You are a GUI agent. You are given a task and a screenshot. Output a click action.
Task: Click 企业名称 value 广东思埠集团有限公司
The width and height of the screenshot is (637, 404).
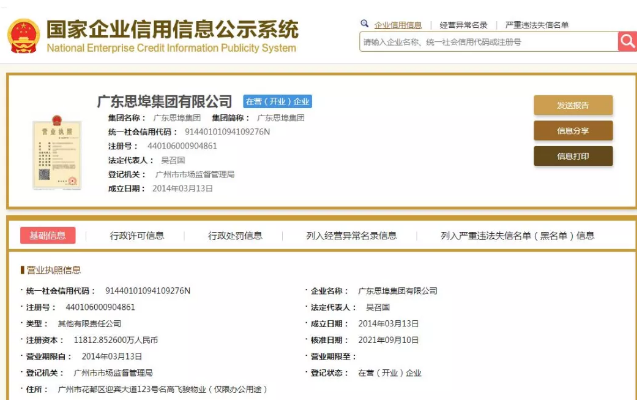pos(397,291)
